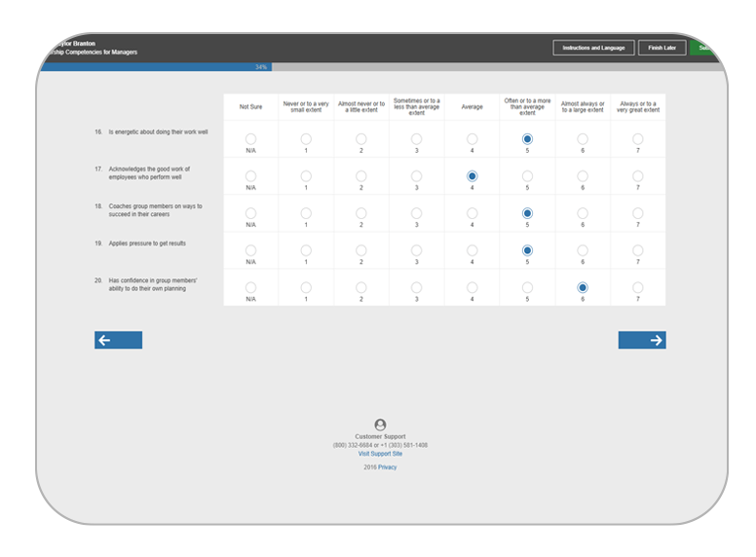Set question 16 rating to 3

pyautogui.click(x=416, y=139)
